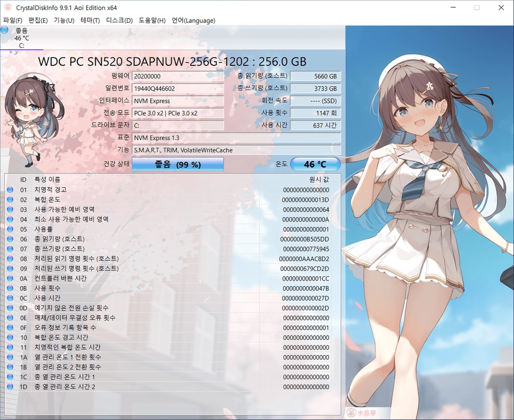Click the 원시 값 column header
514x420 pixels.
tap(319, 180)
